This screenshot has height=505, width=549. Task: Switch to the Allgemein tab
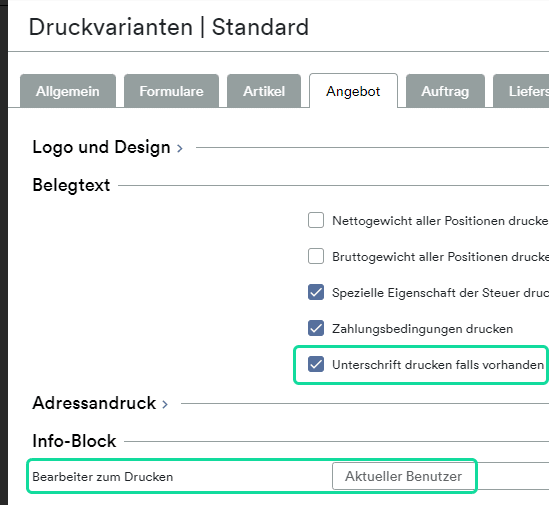(x=68, y=91)
